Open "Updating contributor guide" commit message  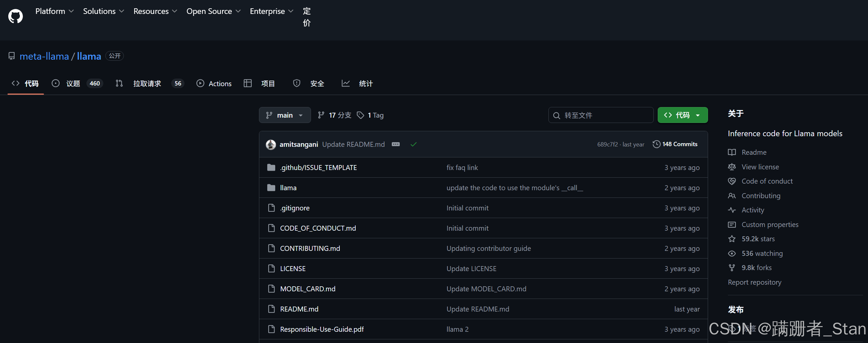[x=488, y=249]
